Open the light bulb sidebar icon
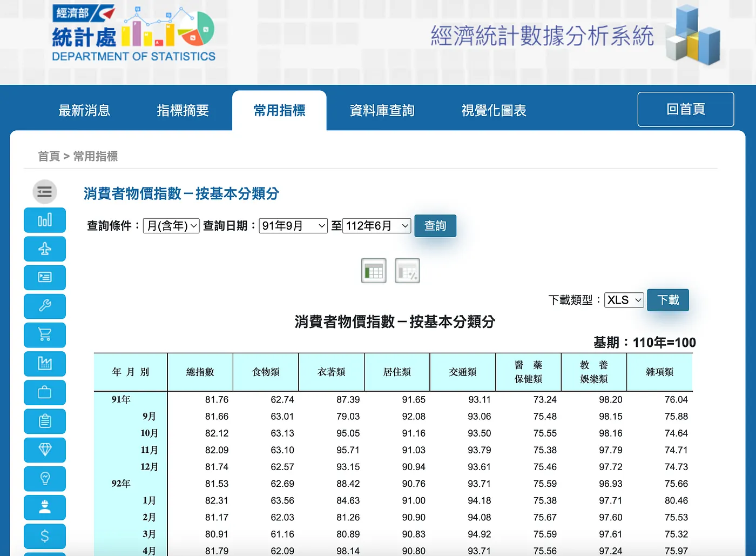 45,478
